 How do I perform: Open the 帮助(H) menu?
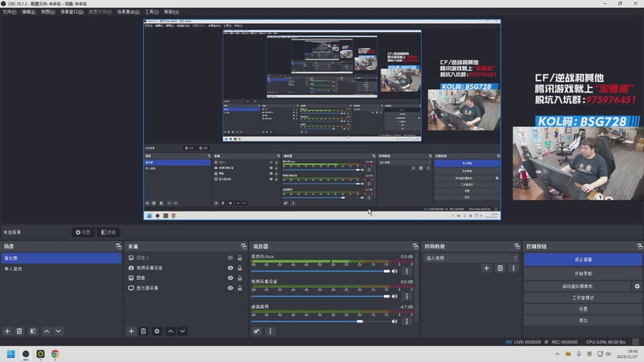171,12
